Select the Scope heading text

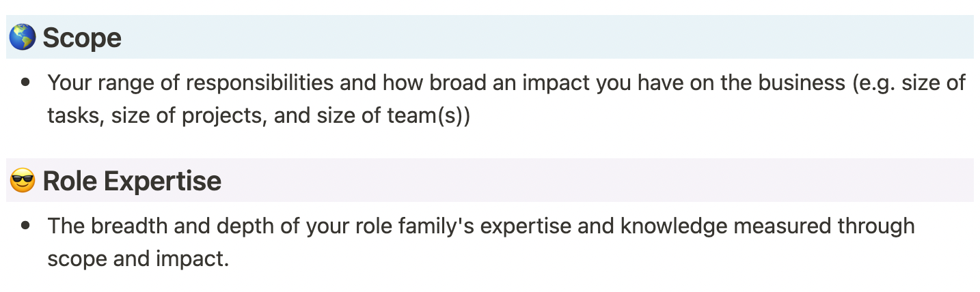(x=82, y=38)
